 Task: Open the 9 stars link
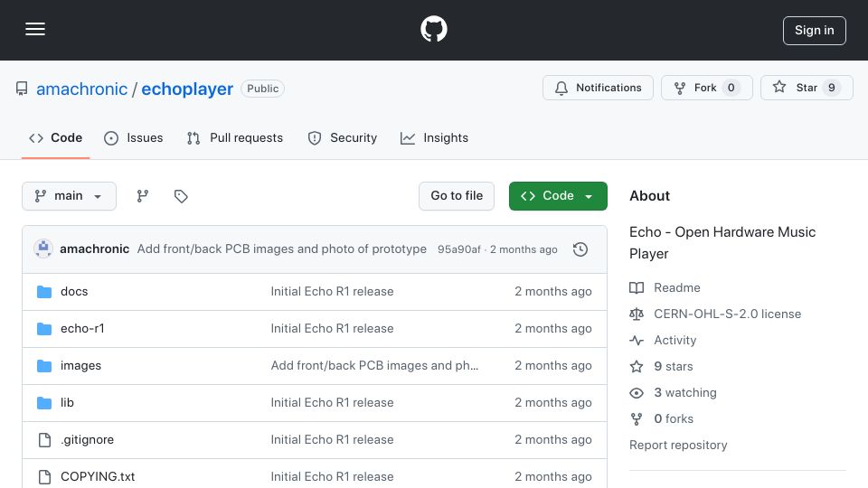(x=673, y=366)
